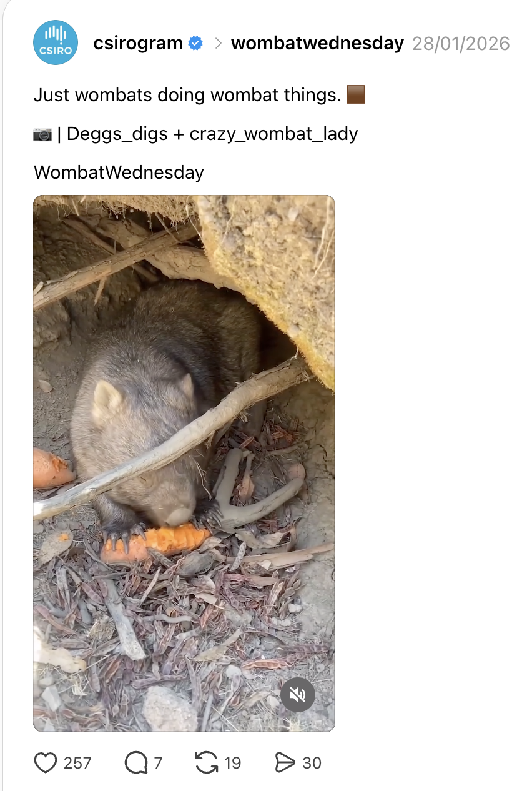This screenshot has height=791, width=532.
Task: View the 19 reposts count
Action: coord(232,763)
